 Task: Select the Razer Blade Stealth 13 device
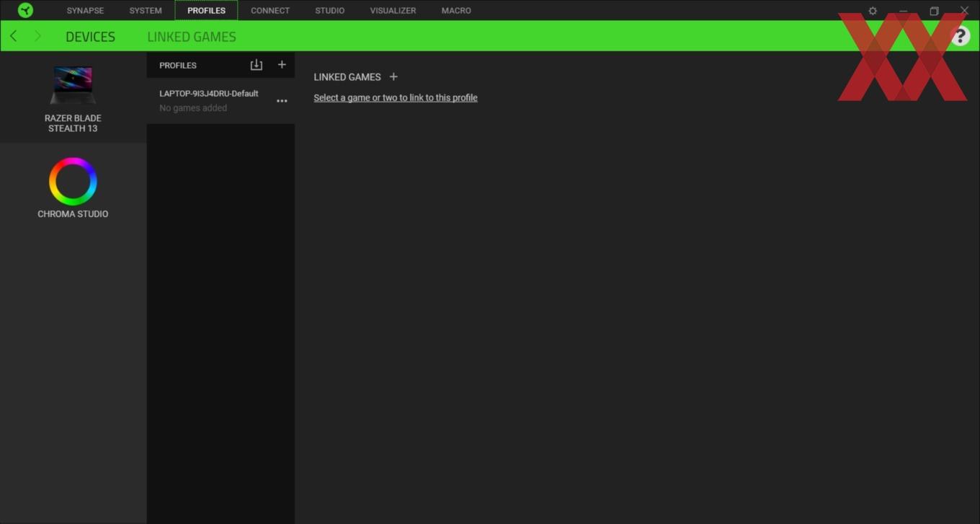point(73,97)
